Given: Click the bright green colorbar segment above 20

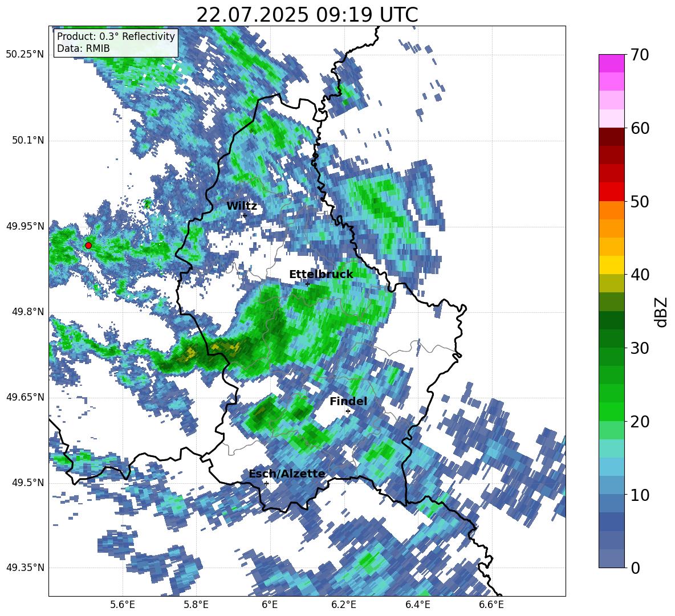Looking at the screenshot, I should click(x=611, y=411).
